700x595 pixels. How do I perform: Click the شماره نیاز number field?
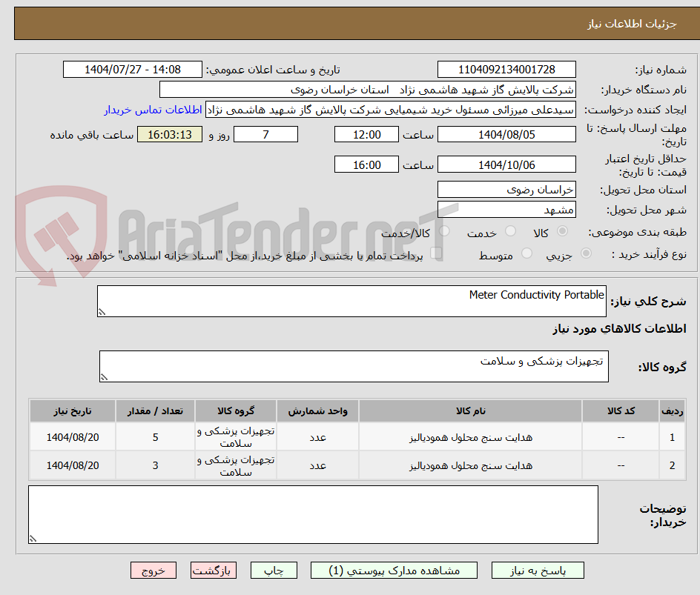click(506, 70)
